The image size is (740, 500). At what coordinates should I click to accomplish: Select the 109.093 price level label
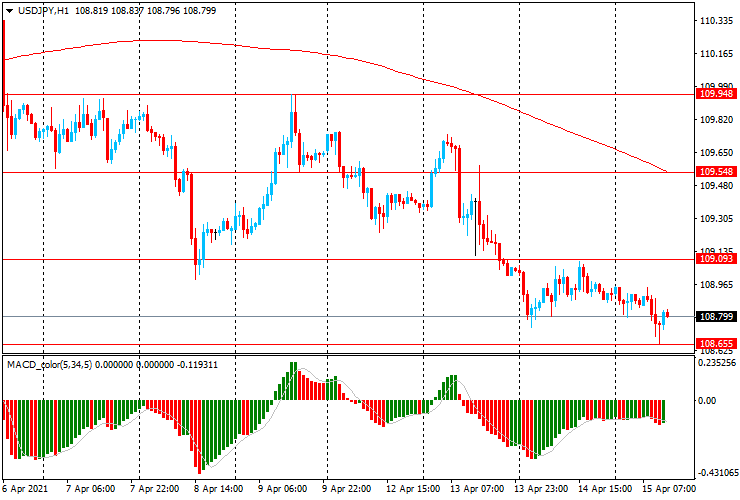coord(716,258)
